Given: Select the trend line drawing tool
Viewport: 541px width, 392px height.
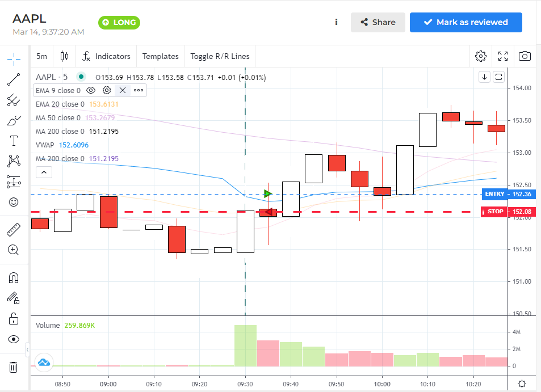Looking at the screenshot, I should [14, 79].
